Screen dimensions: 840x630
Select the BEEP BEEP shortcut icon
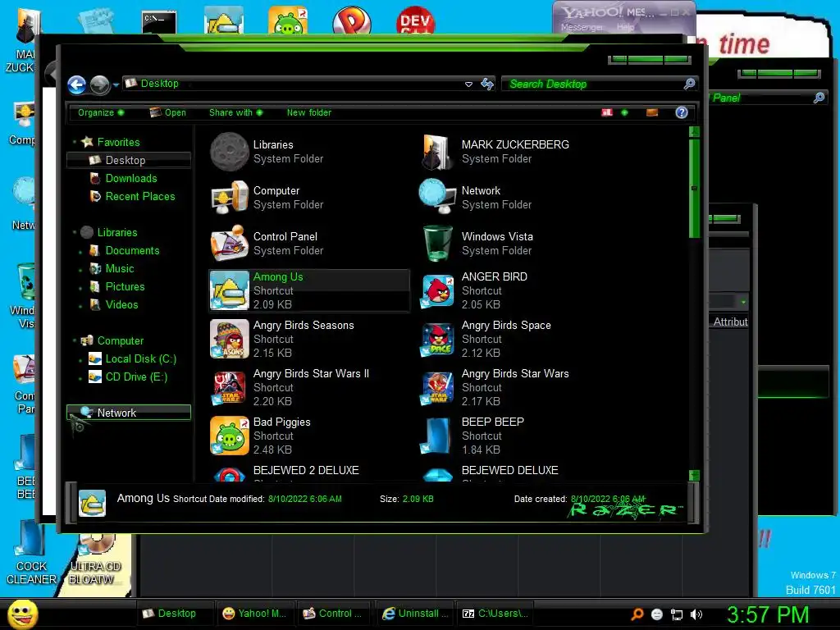(437, 436)
